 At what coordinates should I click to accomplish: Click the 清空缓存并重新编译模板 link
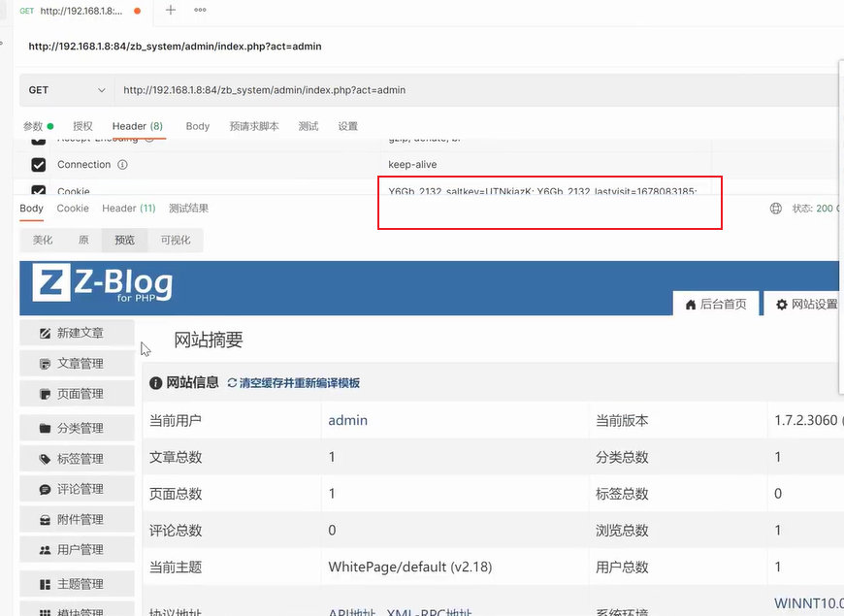coord(299,383)
